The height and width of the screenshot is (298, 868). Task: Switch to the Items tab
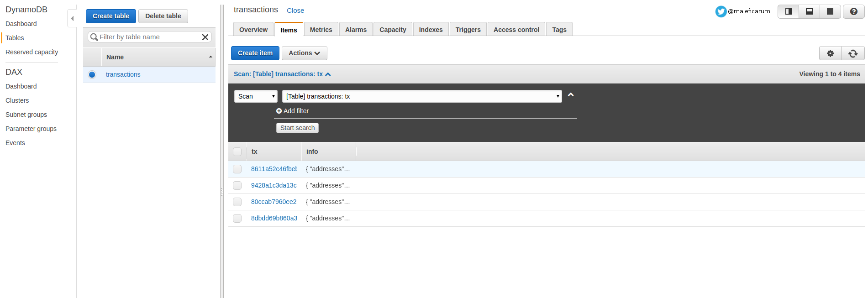click(x=289, y=30)
